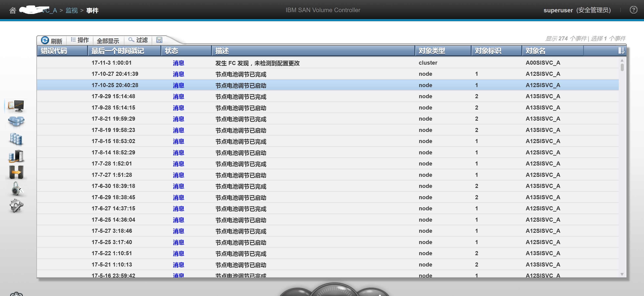
Task: Sort by the 状态 column header
Action: (x=186, y=51)
